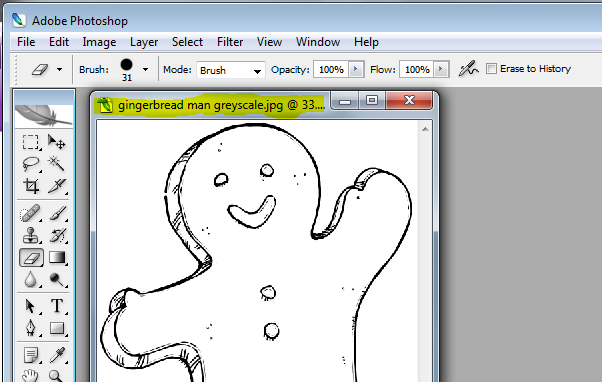Open the Flow slider arrow
This screenshot has width=602, height=382.
pos(442,69)
